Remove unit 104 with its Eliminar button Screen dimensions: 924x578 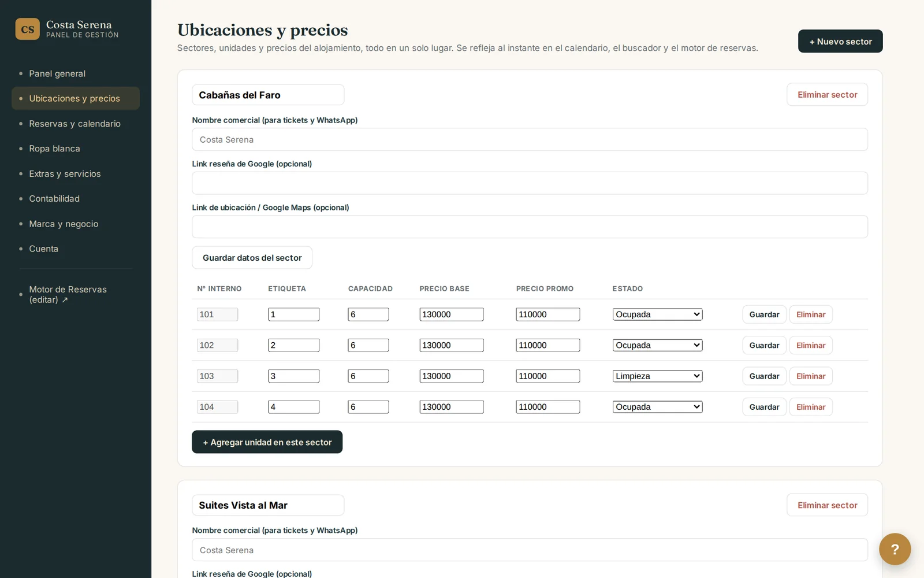point(811,407)
